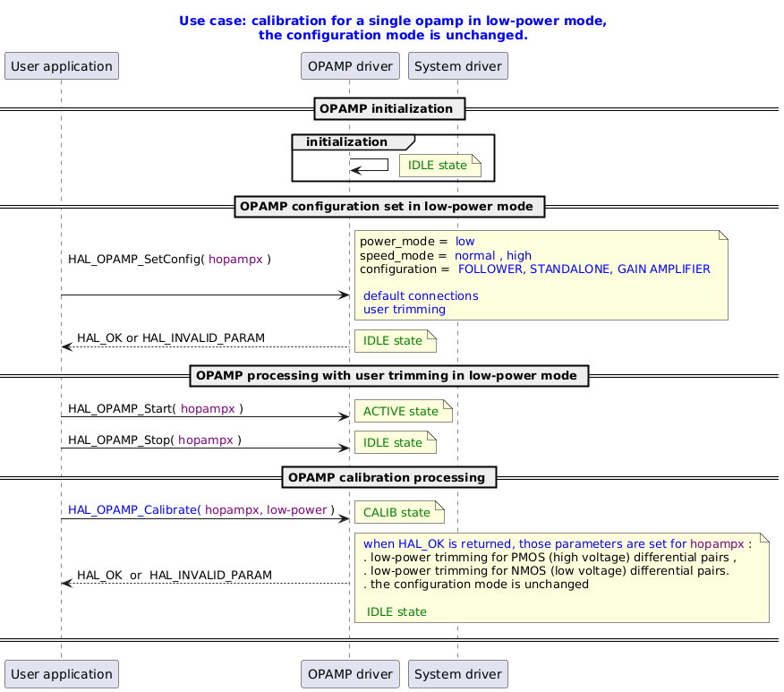The height and width of the screenshot is (692, 784).
Task: Click the OPAMP initialization section divider
Action: point(389,108)
